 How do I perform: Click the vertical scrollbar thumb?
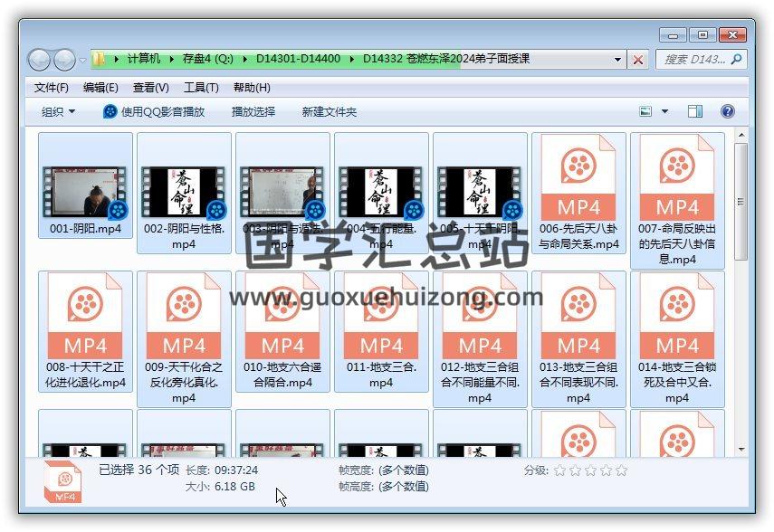(741, 202)
